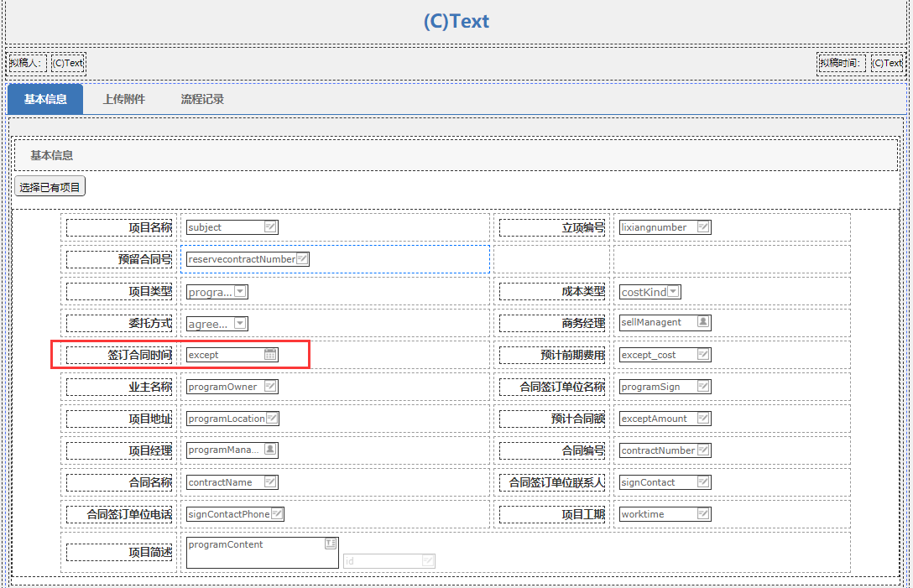Select the 基本信息 section header

[x=52, y=155]
